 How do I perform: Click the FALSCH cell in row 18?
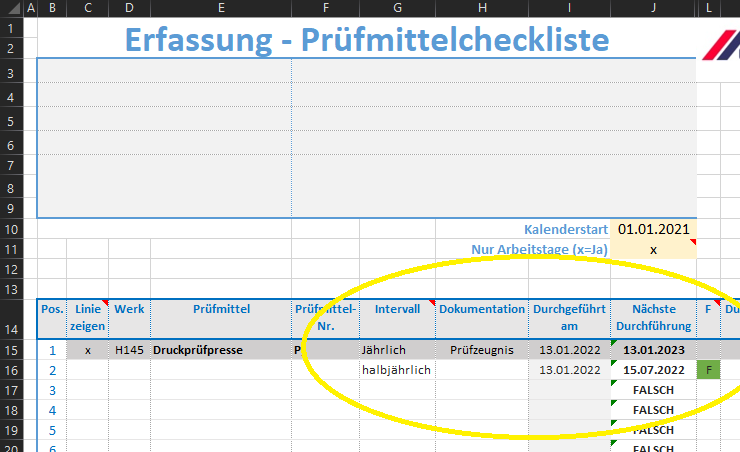coord(653,410)
